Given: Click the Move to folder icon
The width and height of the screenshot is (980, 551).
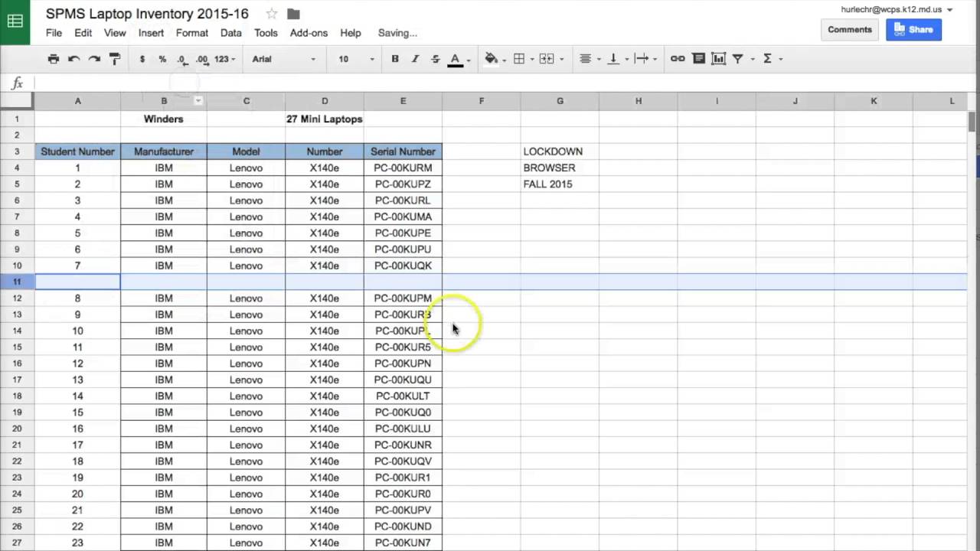Looking at the screenshot, I should point(293,14).
